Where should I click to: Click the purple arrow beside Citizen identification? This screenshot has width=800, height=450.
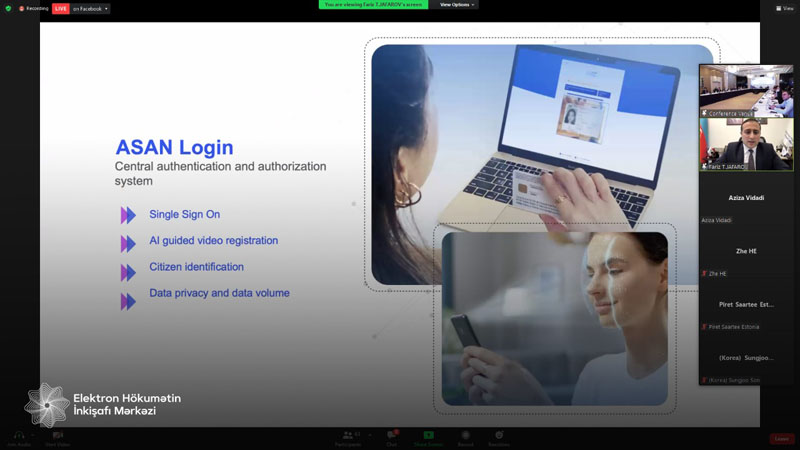(128, 273)
